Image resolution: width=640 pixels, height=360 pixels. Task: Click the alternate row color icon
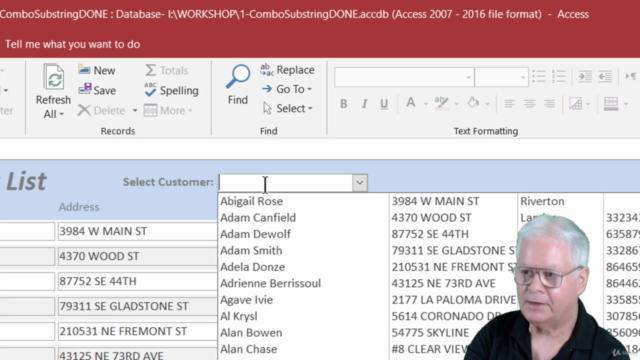pos(611,104)
